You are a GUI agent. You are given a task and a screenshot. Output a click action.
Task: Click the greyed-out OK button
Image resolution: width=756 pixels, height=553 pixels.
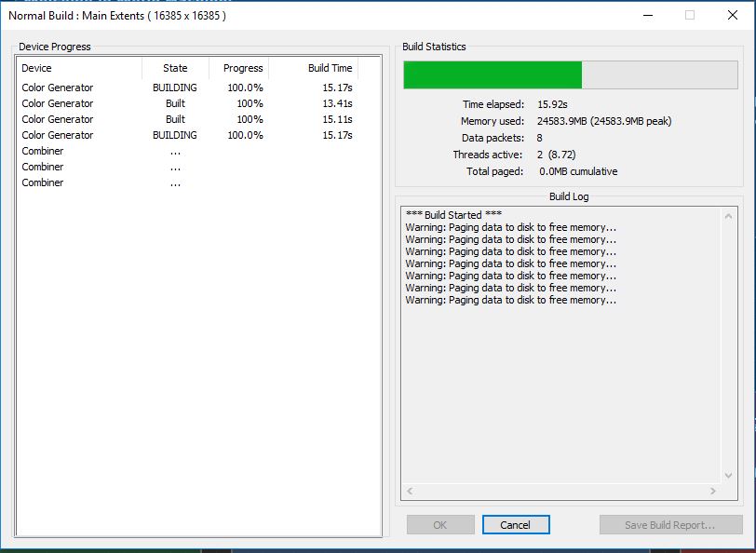(440, 524)
